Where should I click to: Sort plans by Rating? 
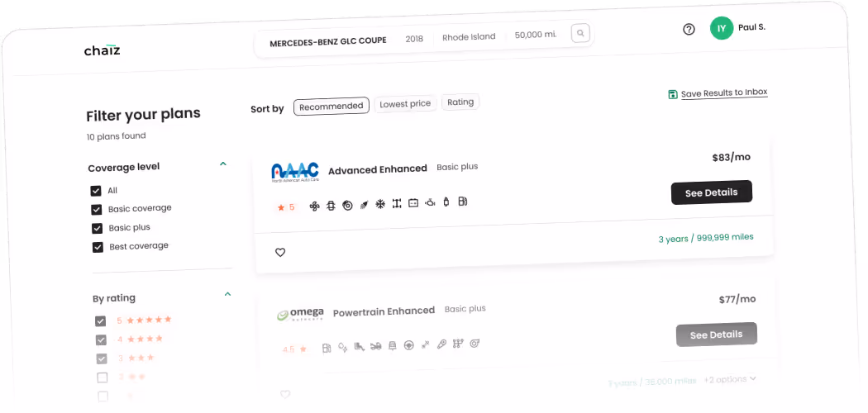460,102
